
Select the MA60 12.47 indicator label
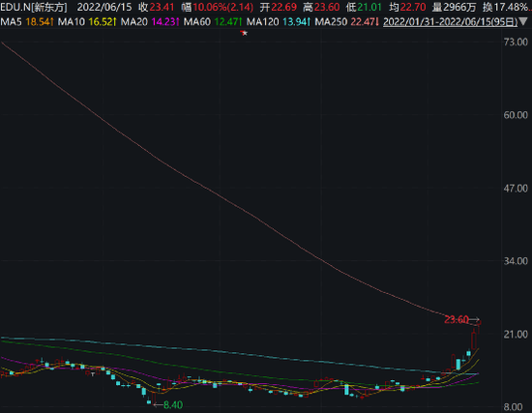click(213, 22)
